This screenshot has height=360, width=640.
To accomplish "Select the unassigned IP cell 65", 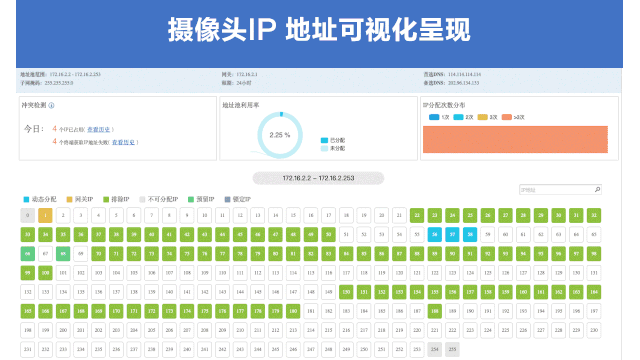I will pyautogui.click(x=594, y=234).
